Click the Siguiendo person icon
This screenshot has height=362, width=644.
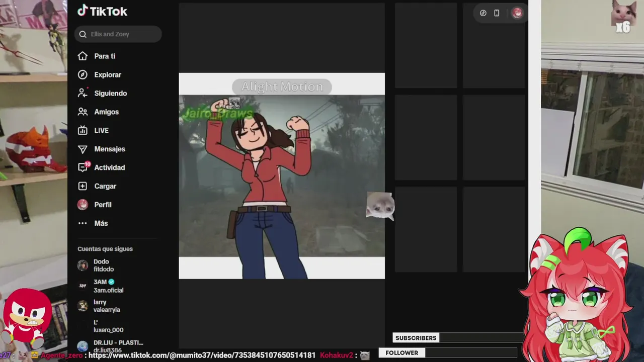[83, 94]
